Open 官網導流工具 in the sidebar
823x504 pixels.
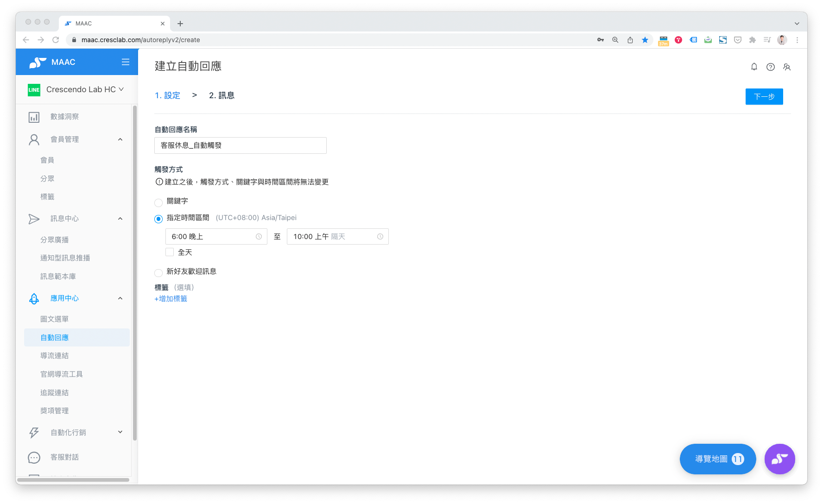(61, 374)
